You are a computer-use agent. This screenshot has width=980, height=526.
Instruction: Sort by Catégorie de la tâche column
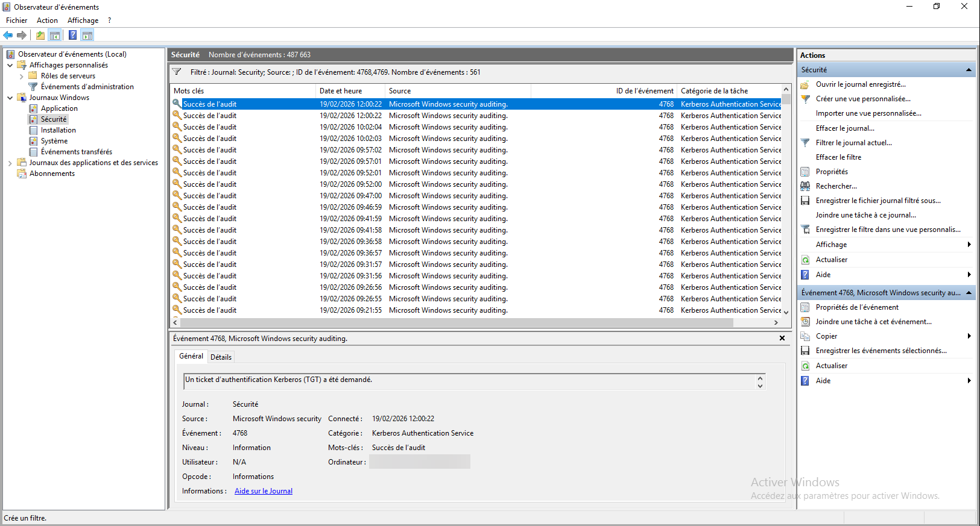(729, 91)
